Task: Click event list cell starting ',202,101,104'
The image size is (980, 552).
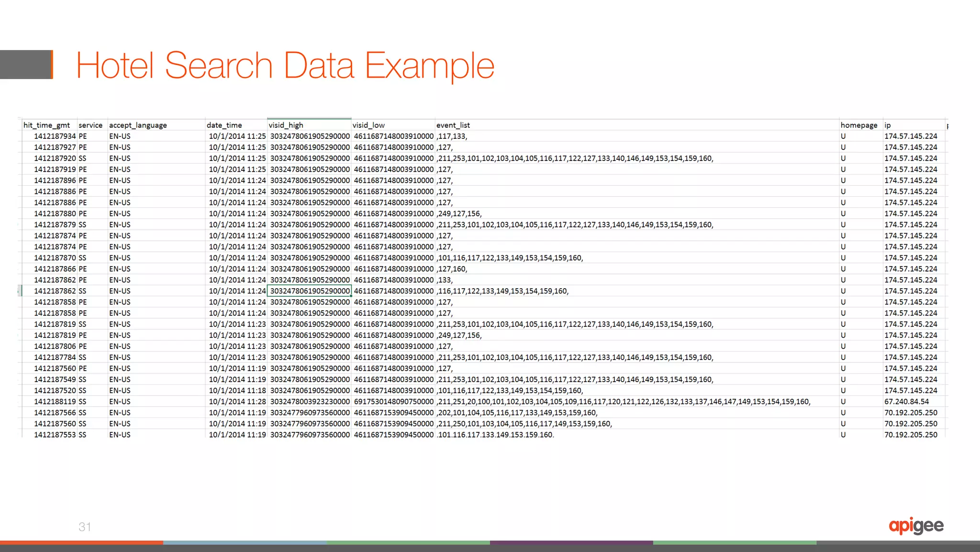Action: click(x=637, y=412)
